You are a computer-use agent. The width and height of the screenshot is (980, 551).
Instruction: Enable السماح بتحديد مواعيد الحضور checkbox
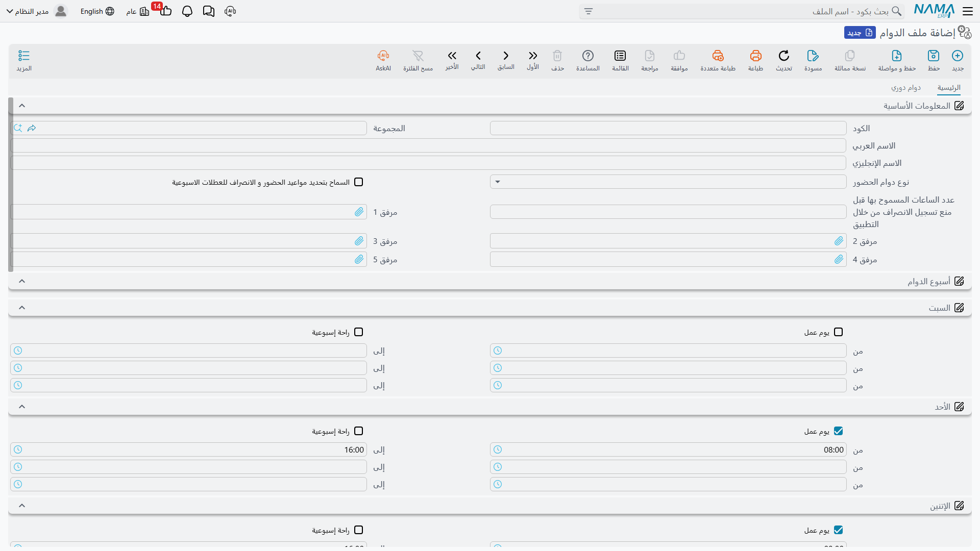click(x=359, y=182)
